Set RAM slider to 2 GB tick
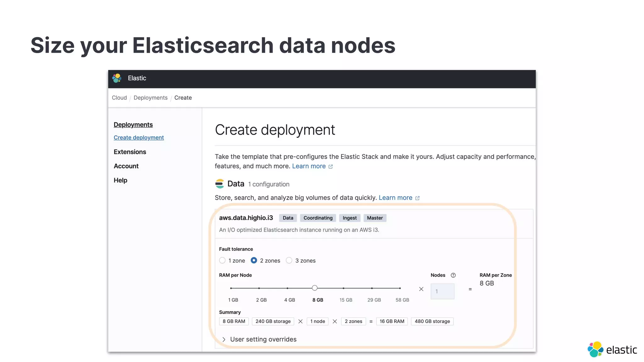 259,288
